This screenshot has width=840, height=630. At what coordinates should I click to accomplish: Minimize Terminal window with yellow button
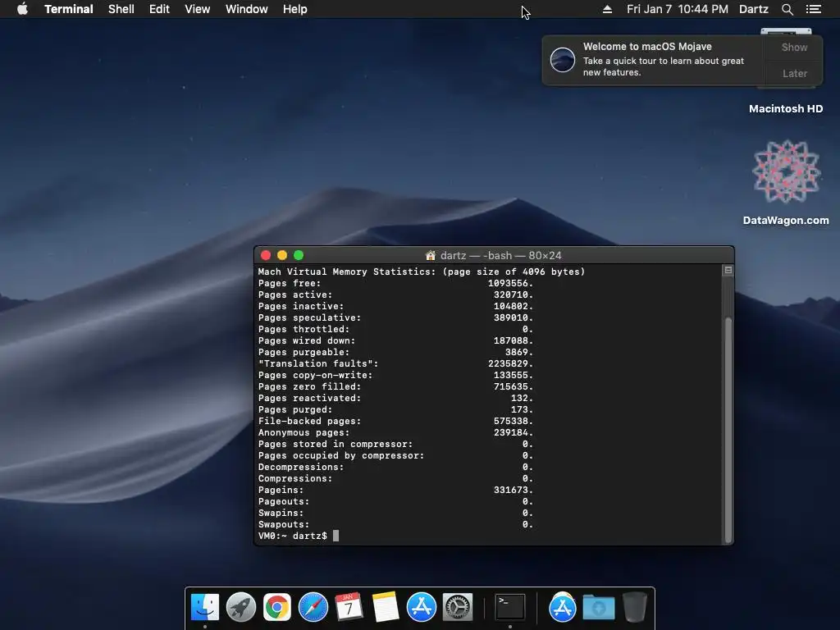tap(282, 256)
